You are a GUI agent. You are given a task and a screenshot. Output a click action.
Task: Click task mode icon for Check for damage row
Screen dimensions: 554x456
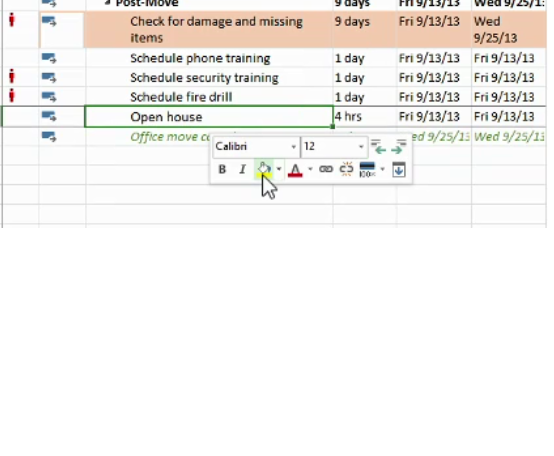[x=49, y=22]
